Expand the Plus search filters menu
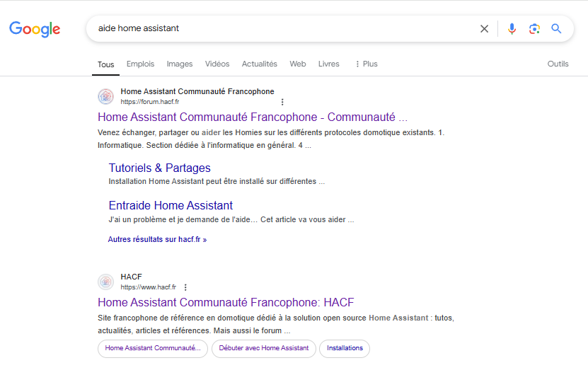 pos(366,64)
